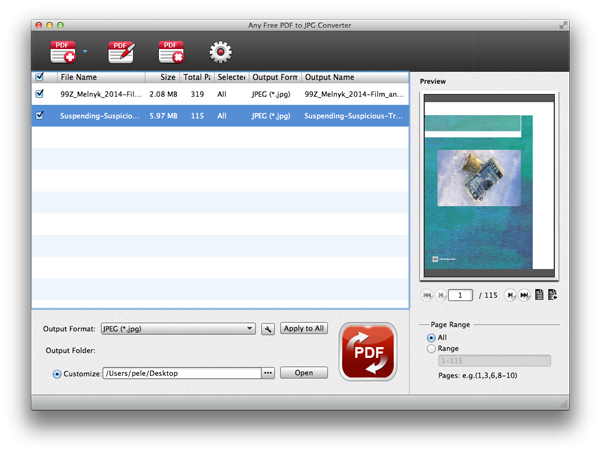Click the Rename PDF pencil icon
This screenshot has width=600, height=453.
tap(121, 52)
